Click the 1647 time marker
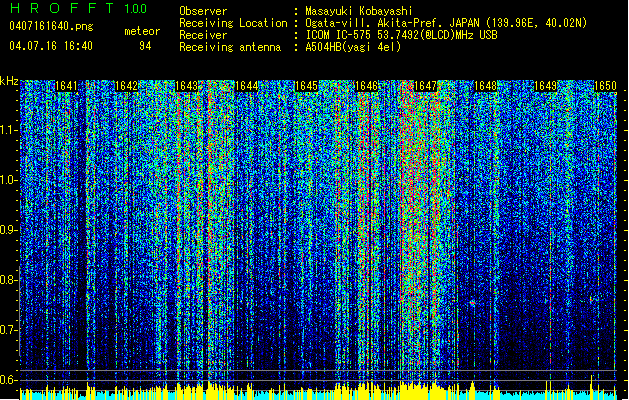629x400 pixels. coord(426,86)
